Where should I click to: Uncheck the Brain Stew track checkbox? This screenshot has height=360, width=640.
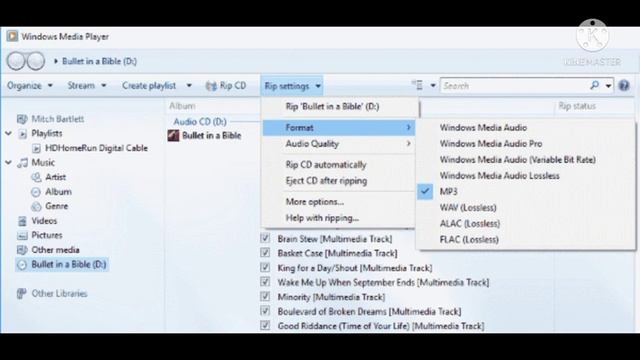(265, 238)
